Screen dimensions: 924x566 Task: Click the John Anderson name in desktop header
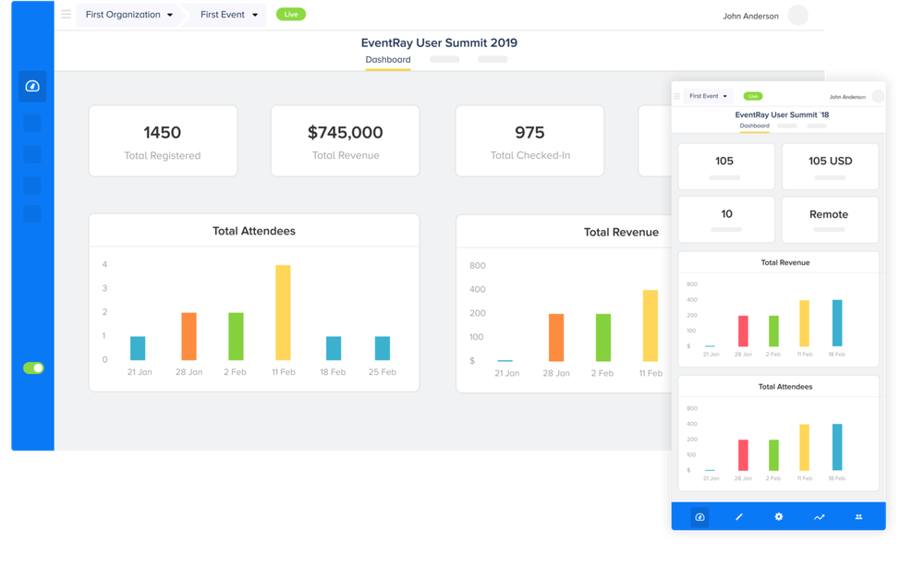(750, 16)
